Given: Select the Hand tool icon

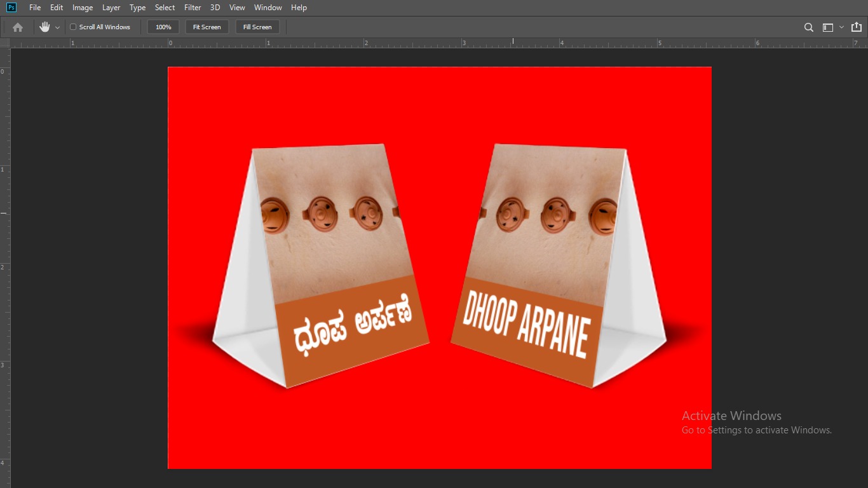Looking at the screenshot, I should pos(44,27).
